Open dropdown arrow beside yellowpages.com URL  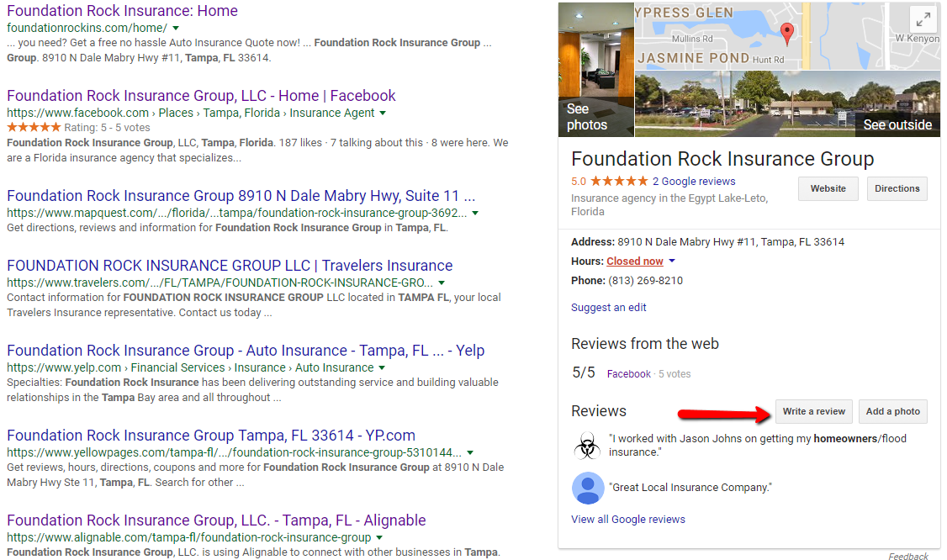coord(470,452)
